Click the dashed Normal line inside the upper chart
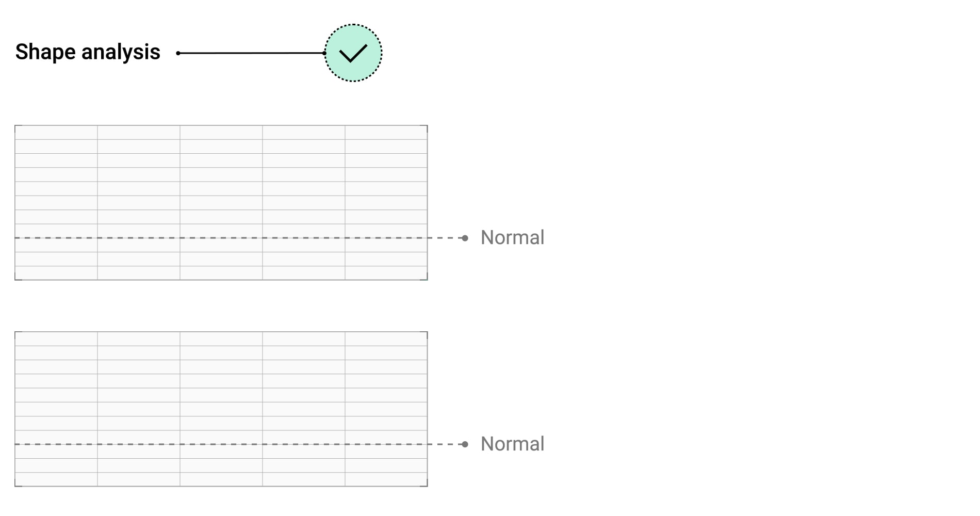 pyautogui.click(x=222, y=238)
